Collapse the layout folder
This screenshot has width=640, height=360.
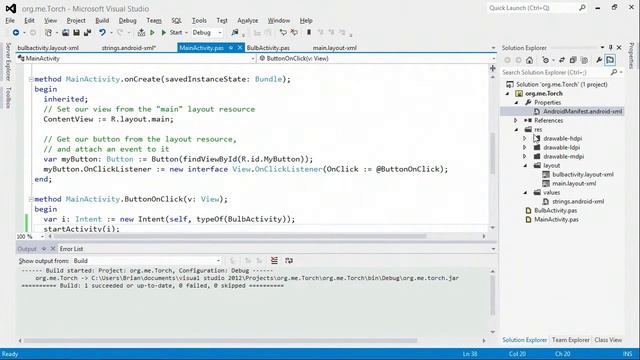tap(525, 165)
